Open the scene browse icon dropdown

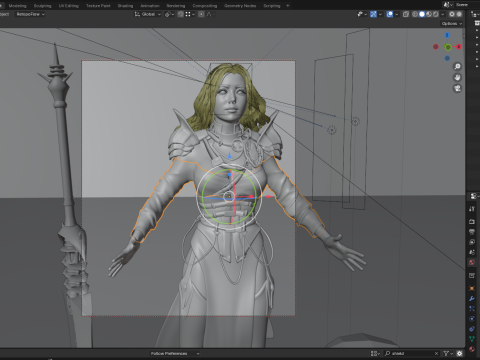tap(448, 5)
